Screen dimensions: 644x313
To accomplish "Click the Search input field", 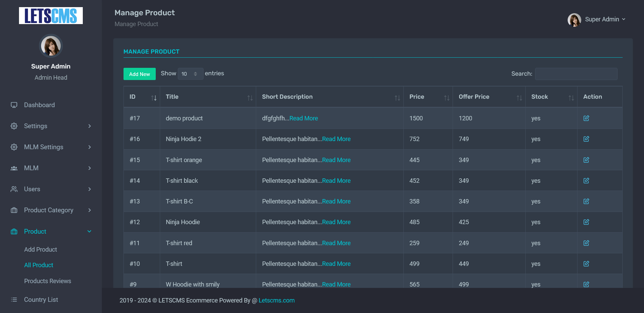I will pyautogui.click(x=576, y=74).
